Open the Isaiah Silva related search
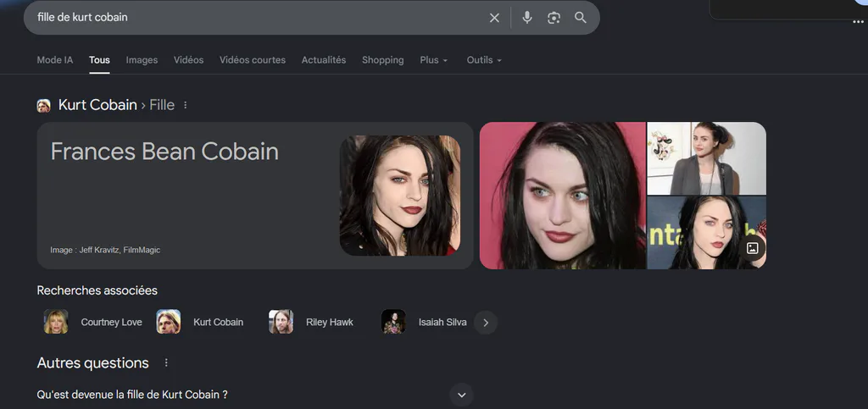Viewport: 868px width, 409px height. point(424,323)
